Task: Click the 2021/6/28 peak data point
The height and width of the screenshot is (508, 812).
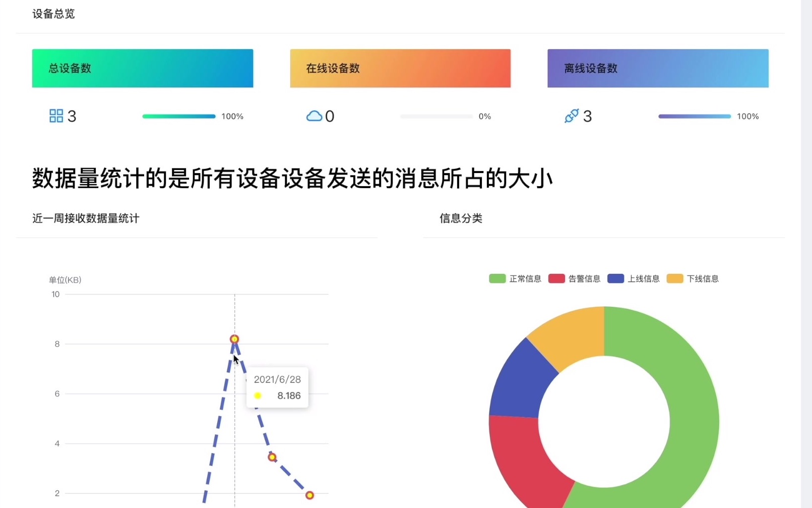Action: [x=234, y=339]
